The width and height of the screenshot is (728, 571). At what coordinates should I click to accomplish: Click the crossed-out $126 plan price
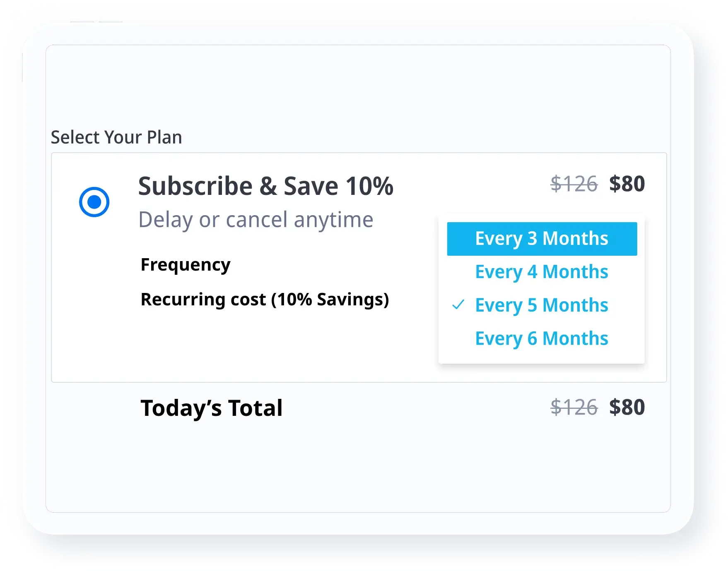(x=574, y=184)
